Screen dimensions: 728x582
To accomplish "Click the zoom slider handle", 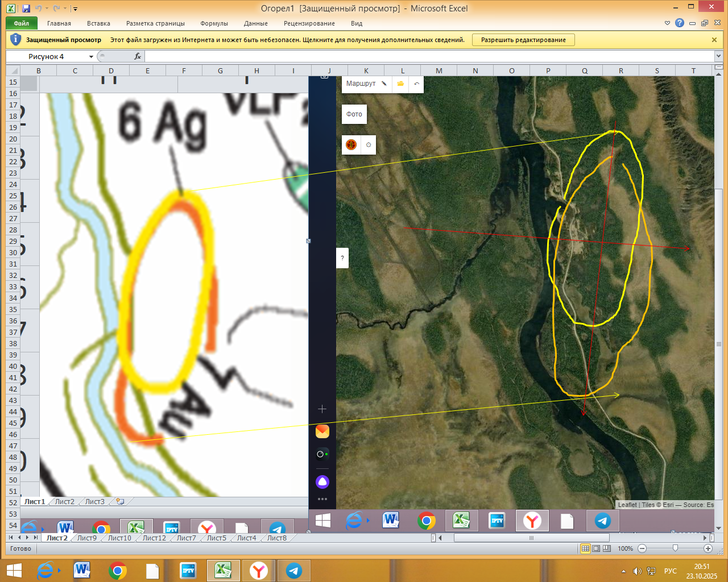I will pyautogui.click(x=675, y=548).
